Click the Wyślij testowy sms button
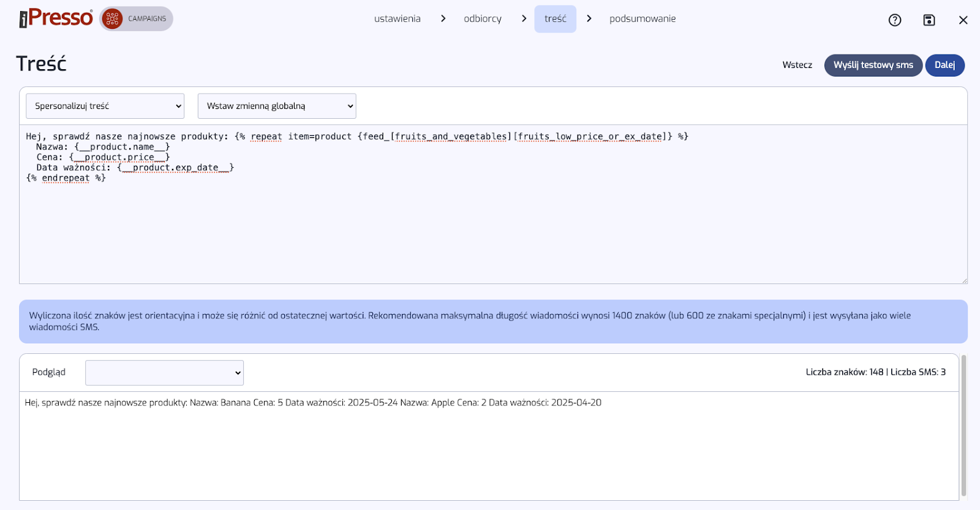Screen dimensions: 980x510 [873, 66]
